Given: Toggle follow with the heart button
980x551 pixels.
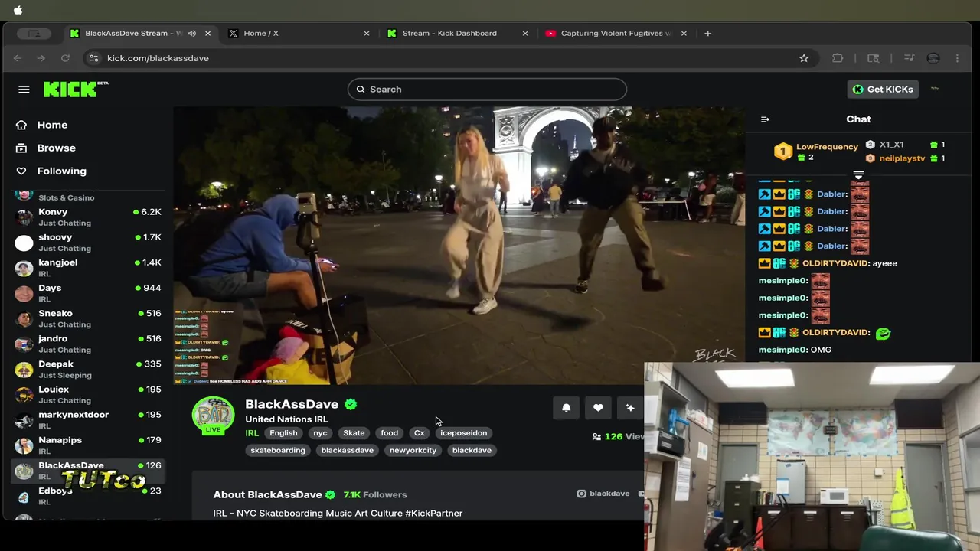Looking at the screenshot, I should 598,408.
